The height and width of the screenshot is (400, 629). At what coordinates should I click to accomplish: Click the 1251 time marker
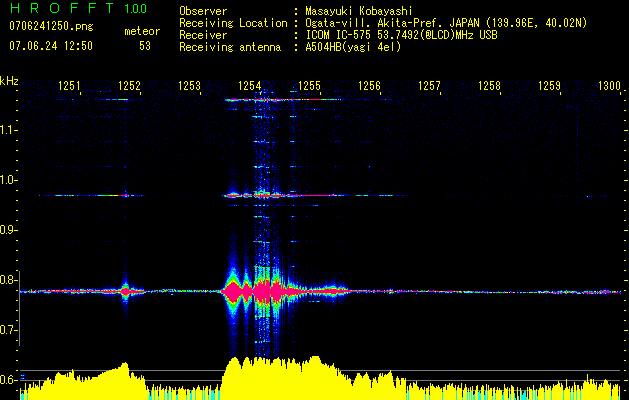click(69, 87)
